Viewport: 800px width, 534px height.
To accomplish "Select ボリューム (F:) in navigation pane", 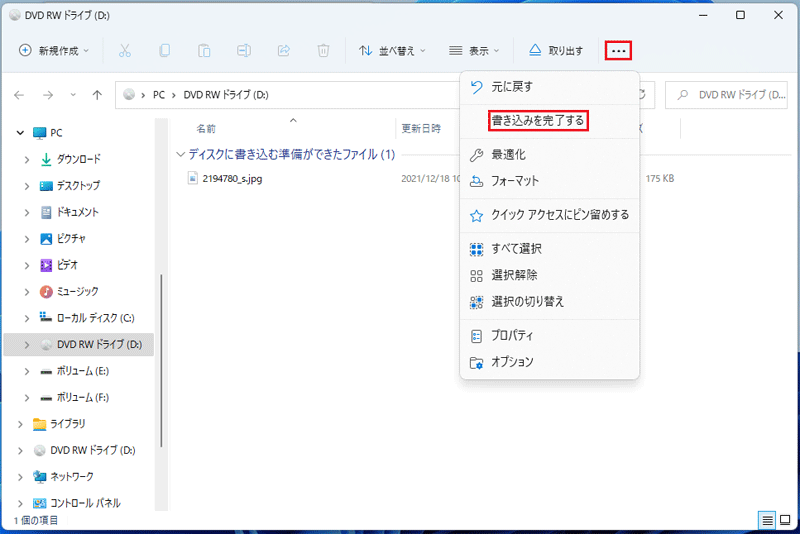I will 74,398.
